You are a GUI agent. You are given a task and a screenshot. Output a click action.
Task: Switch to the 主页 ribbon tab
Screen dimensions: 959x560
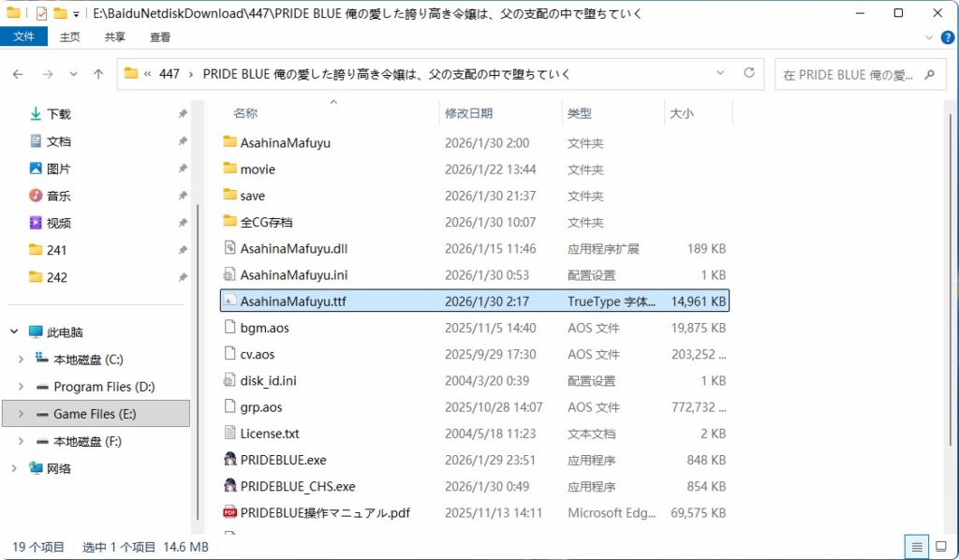pyautogui.click(x=69, y=37)
